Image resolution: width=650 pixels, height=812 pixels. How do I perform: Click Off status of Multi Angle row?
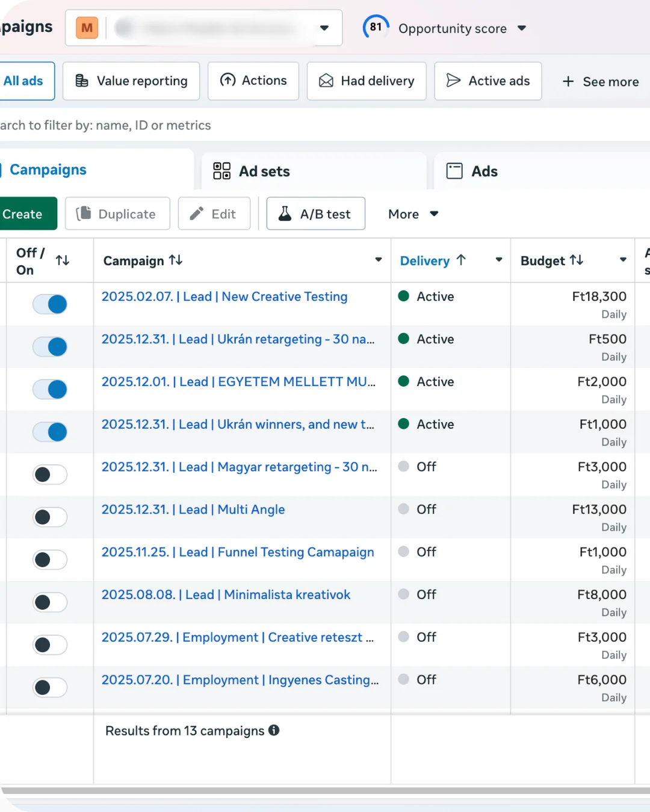[x=418, y=509]
